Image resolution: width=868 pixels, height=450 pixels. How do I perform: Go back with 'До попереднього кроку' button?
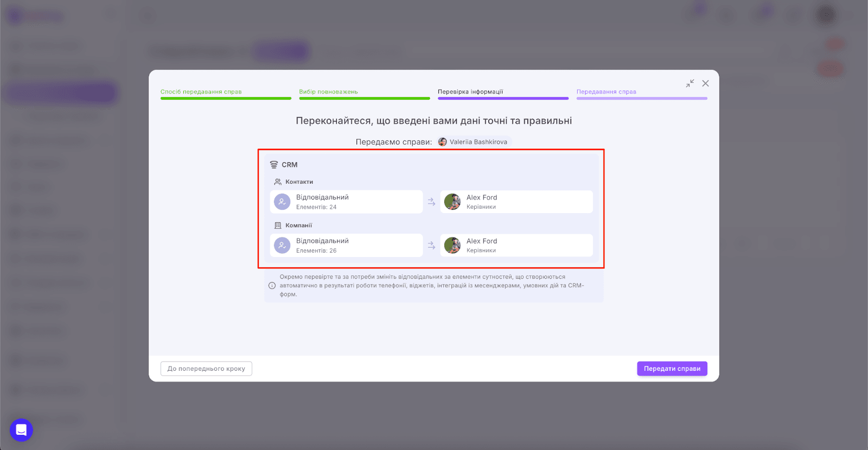tap(206, 369)
